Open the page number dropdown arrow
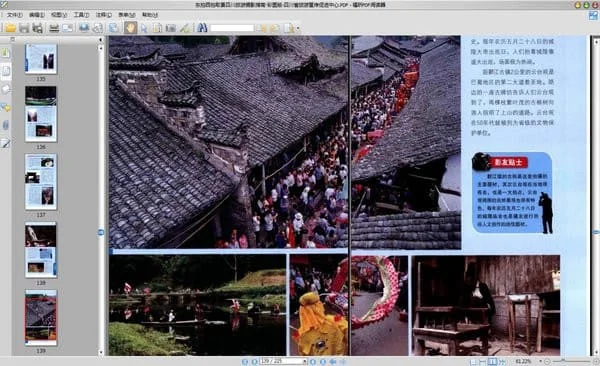Viewport: 600px width, 366px height. (305, 361)
